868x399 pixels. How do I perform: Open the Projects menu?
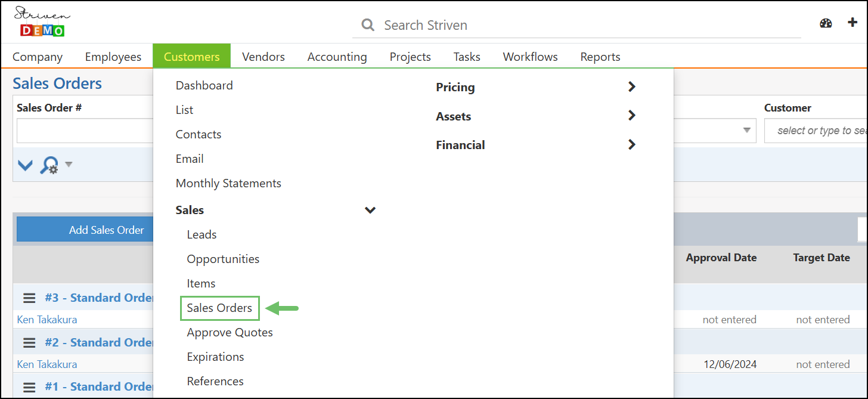coord(410,57)
